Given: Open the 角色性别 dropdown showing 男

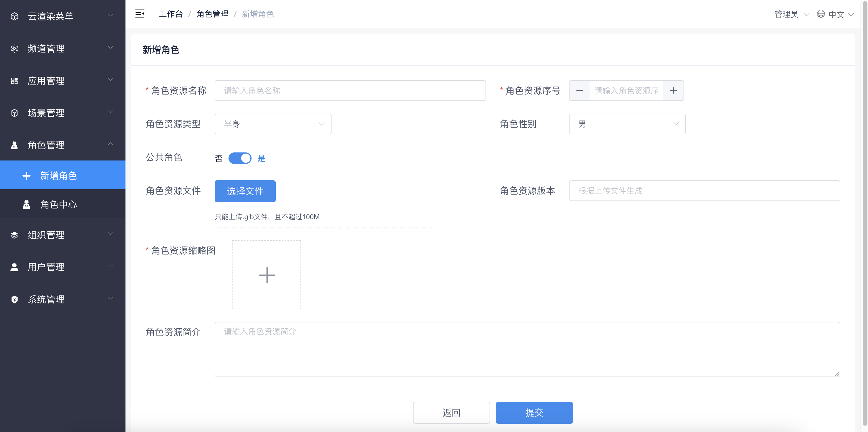Looking at the screenshot, I should [x=627, y=124].
